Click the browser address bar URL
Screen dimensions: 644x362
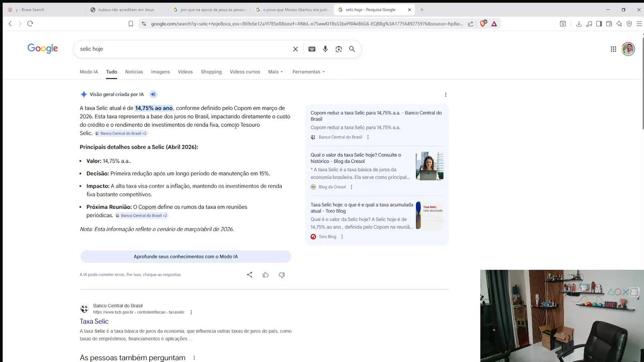(307, 24)
